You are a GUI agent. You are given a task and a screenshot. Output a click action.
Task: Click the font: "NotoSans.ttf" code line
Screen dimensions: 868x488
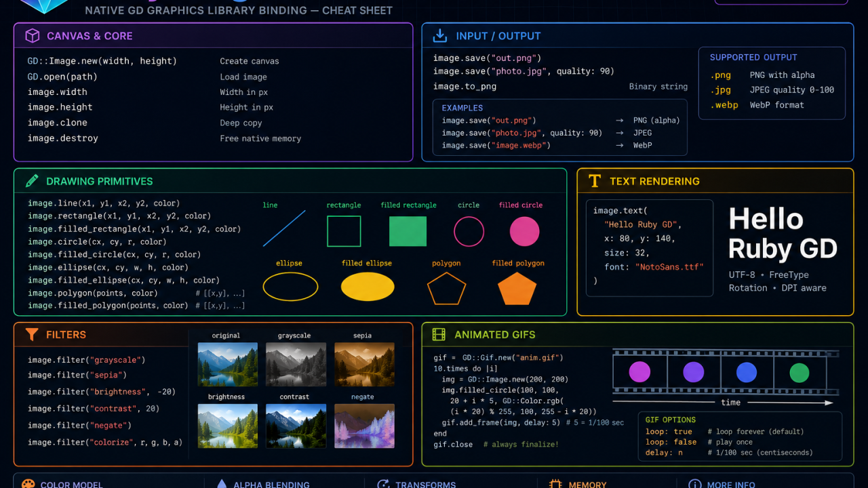(x=654, y=267)
